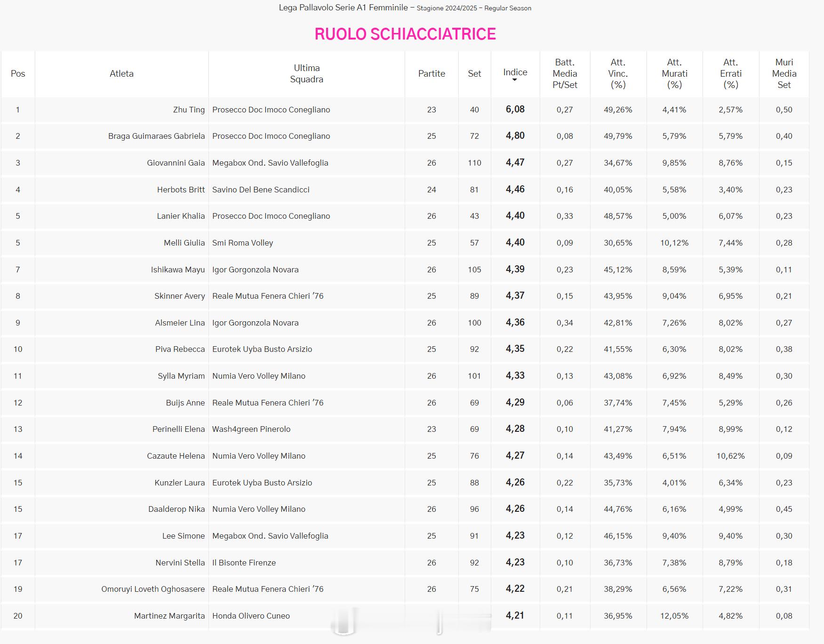Viewport: 824px width, 644px height.
Task: Click athlete Martinez Margarita
Action: pyautogui.click(x=169, y=616)
